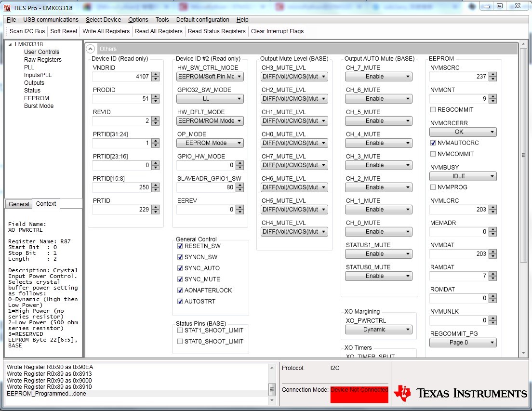Open CH3_MUTE_LVL dropdown

pos(294,77)
